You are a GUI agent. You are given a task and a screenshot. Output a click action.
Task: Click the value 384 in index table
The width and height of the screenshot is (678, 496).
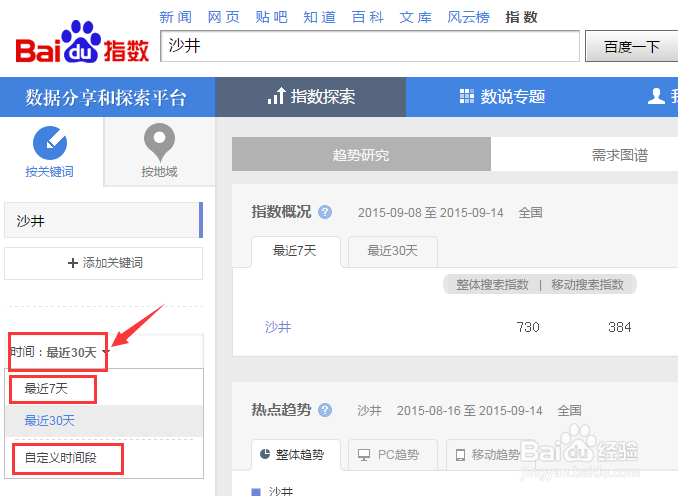click(620, 327)
